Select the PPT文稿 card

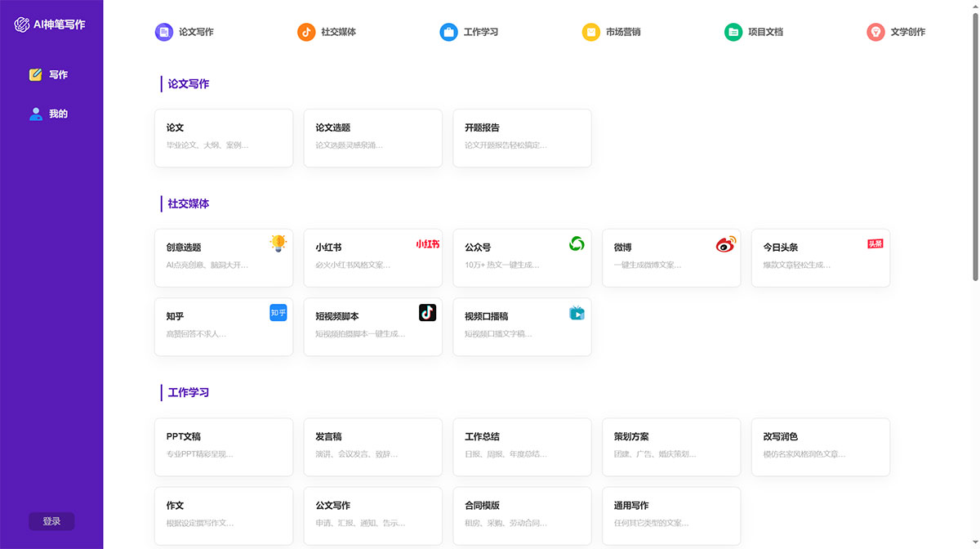coord(223,446)
